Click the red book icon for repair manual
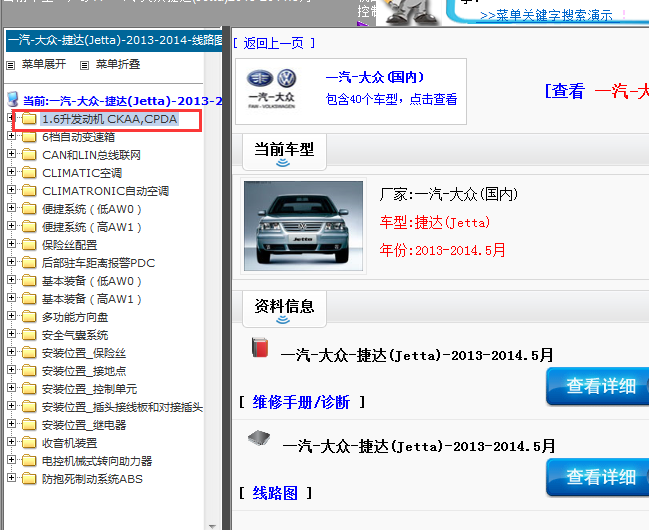Screen dimensions: 649x530 pos(260,347)
